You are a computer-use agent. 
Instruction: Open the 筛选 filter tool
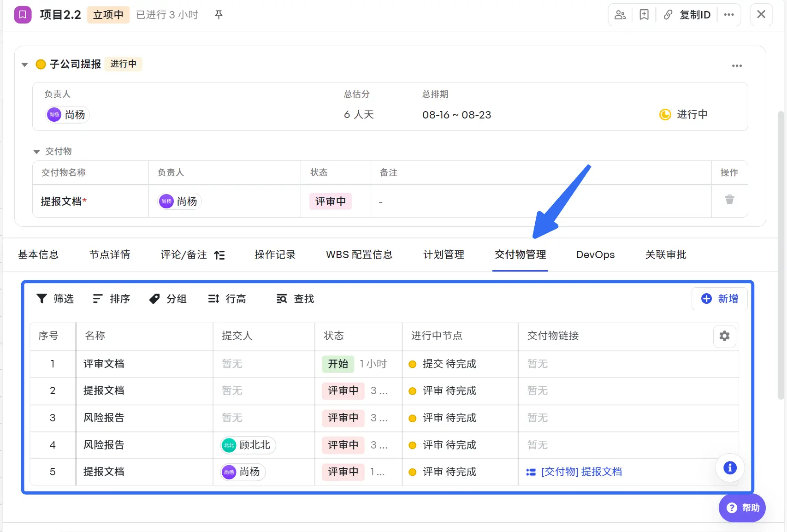pos(55,299)
